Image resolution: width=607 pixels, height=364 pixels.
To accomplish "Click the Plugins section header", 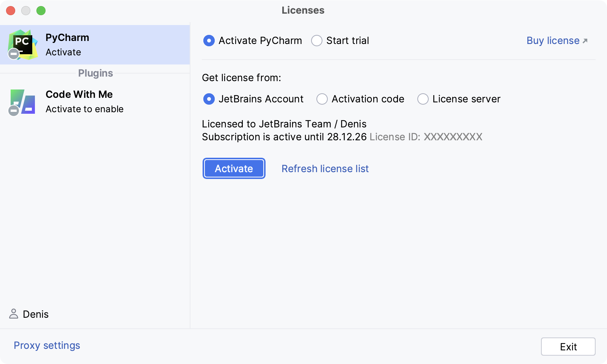I will pyautogui.click(x=95, y=73).
